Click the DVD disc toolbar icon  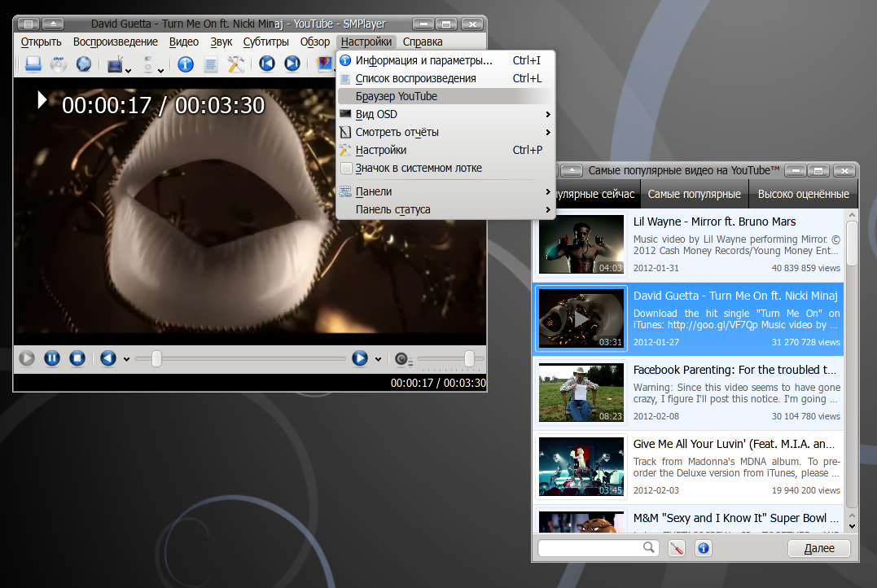click(58, 64)
